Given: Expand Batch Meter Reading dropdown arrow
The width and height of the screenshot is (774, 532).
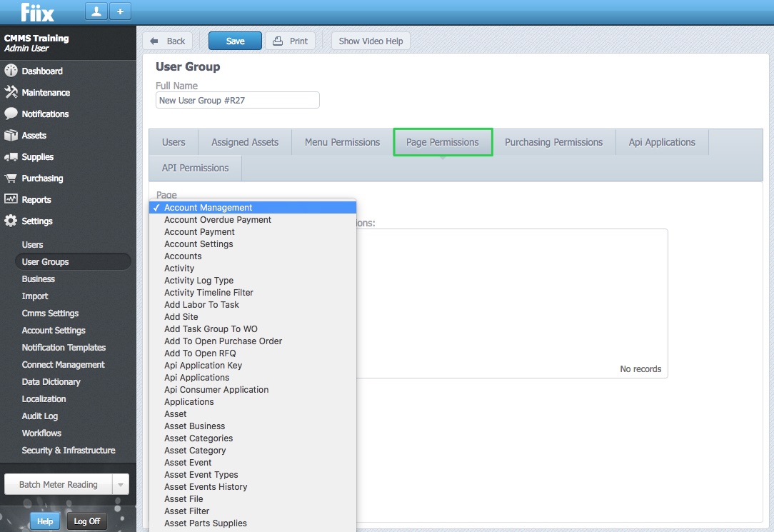Looking at the screenshot, I should 121,485.
